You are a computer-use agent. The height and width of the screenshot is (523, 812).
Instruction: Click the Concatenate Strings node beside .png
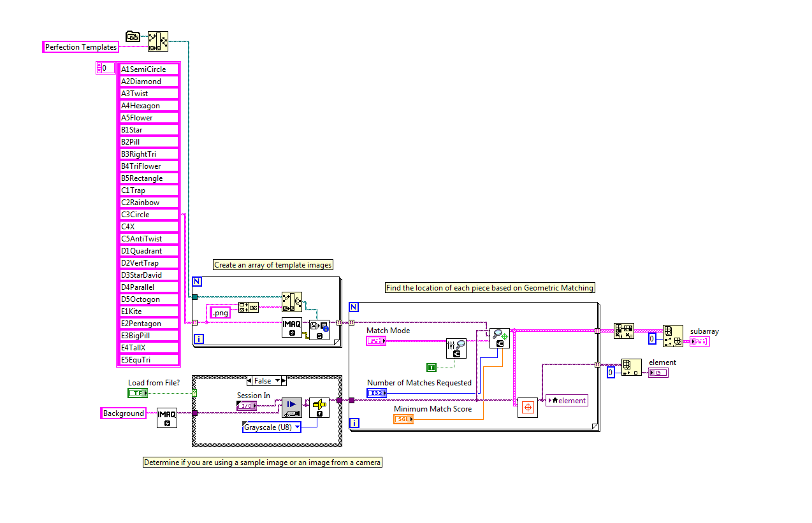tap(248, 308)
